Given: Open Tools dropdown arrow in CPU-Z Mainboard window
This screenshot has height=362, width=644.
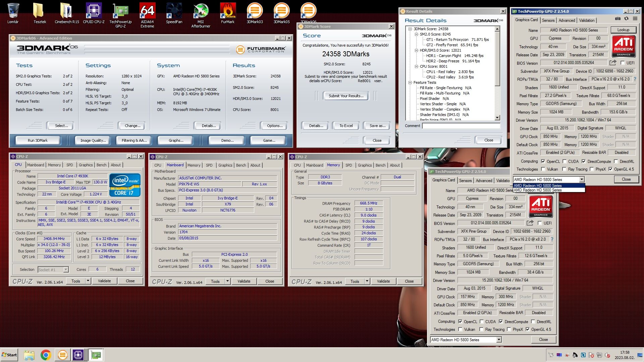Looking at the screenshot, I should click(x=227, y=281).
